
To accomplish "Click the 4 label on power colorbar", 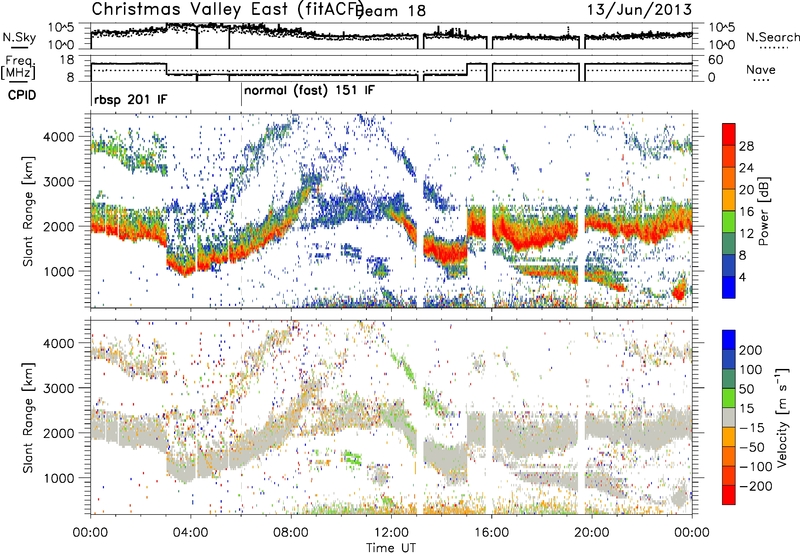I will click(743, 278).
